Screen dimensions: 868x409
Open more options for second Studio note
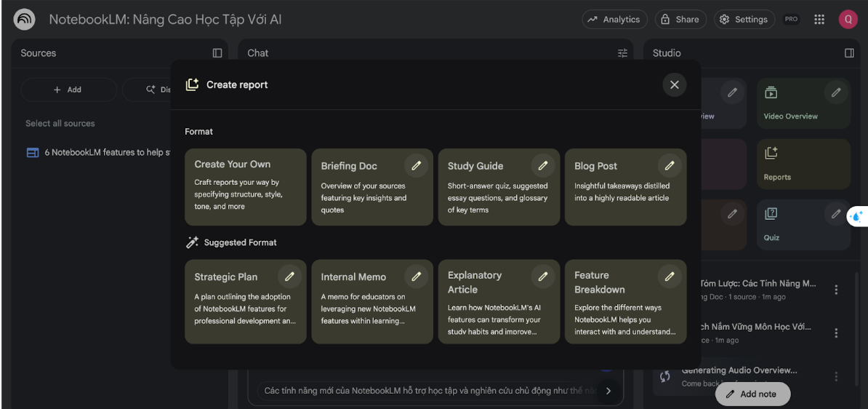pos(836,333)
